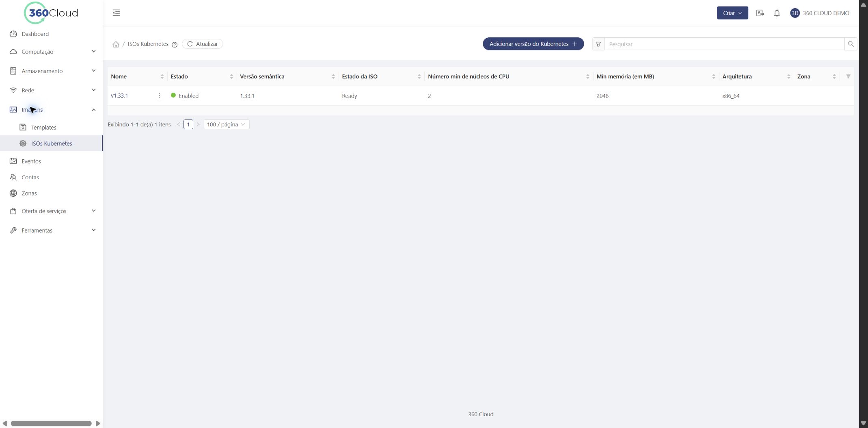Click the next page arrow
Viewport: 868px width, 428px height.
[x=198, y=124]
